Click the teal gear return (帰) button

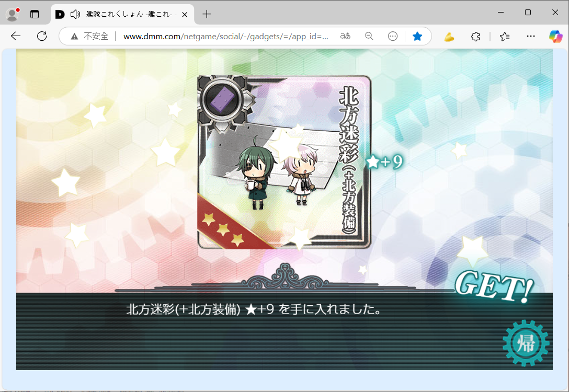526,343
